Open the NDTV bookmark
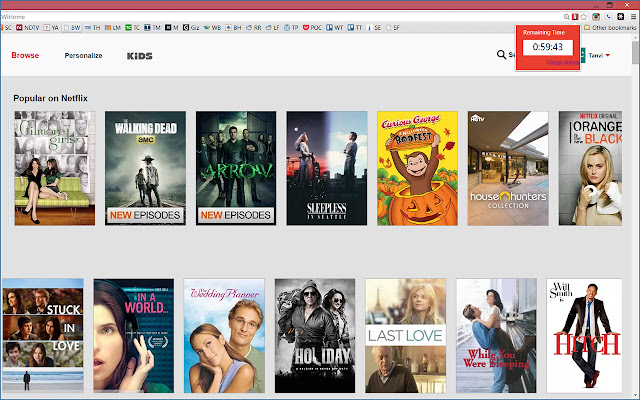 [x=28, y=28]
